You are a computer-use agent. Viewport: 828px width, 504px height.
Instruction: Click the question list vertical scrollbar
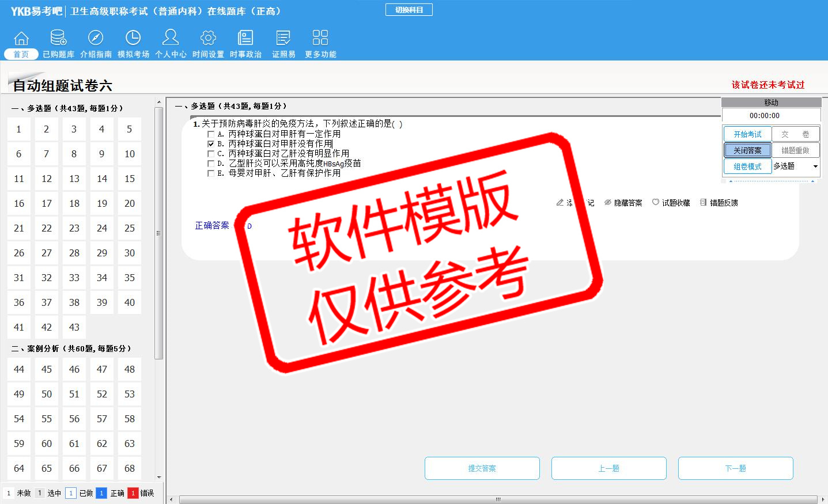click(159, 233)
